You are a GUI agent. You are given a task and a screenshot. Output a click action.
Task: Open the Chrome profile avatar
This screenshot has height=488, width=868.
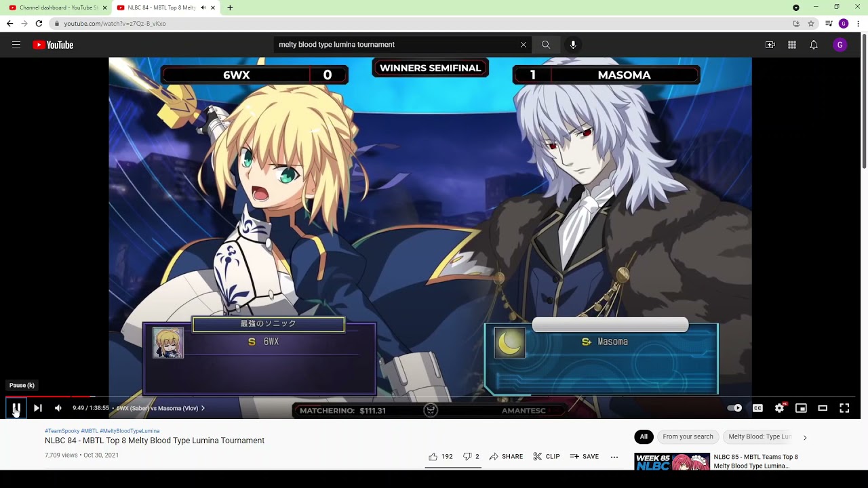tap(844, 24)
